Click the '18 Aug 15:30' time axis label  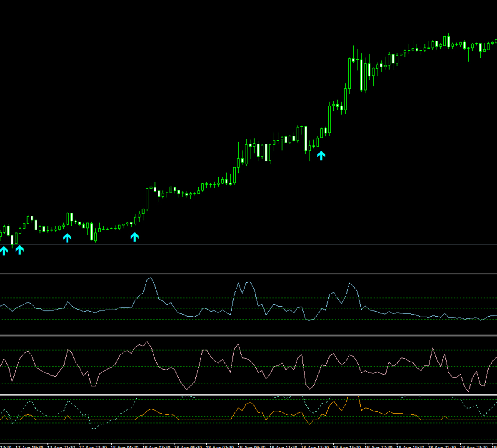tap(347, 446)
